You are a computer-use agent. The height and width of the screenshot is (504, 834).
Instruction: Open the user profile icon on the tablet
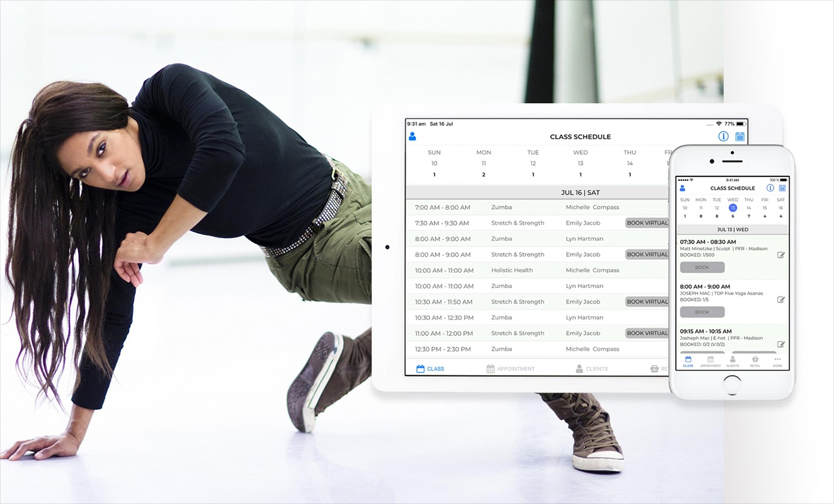tap(412, 136)
